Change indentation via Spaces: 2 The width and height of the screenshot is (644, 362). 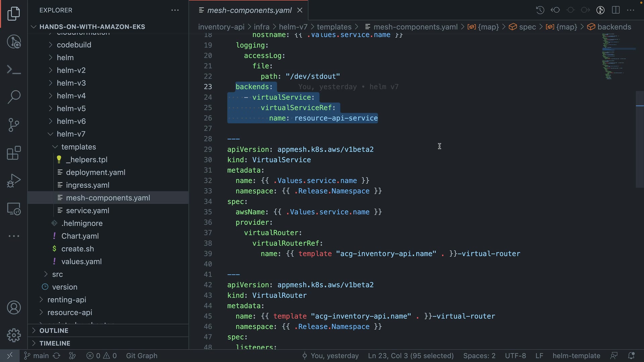pos(479,356)
